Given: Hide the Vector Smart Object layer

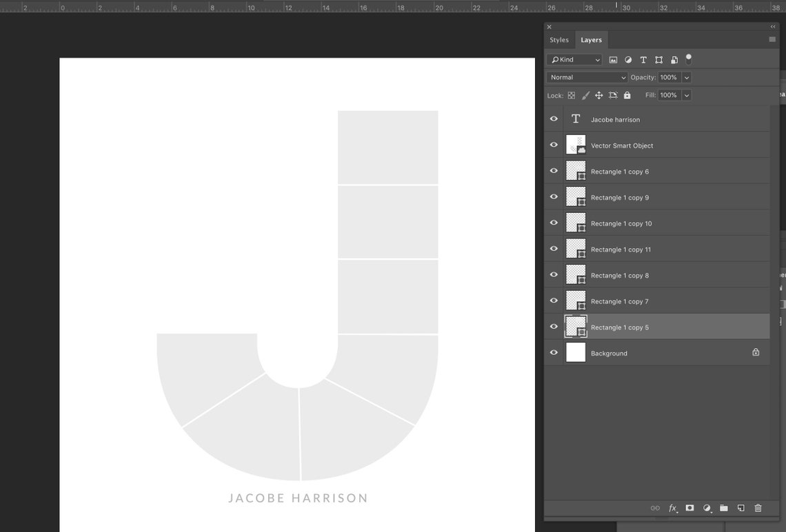Looking at the screenshot, I should click(554, 145).
